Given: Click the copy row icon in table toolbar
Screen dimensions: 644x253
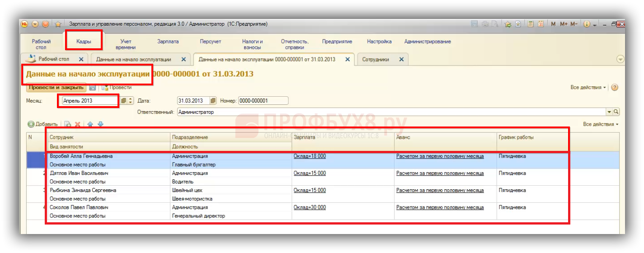Looking at the screenshot, I should [x=68, y=124].
